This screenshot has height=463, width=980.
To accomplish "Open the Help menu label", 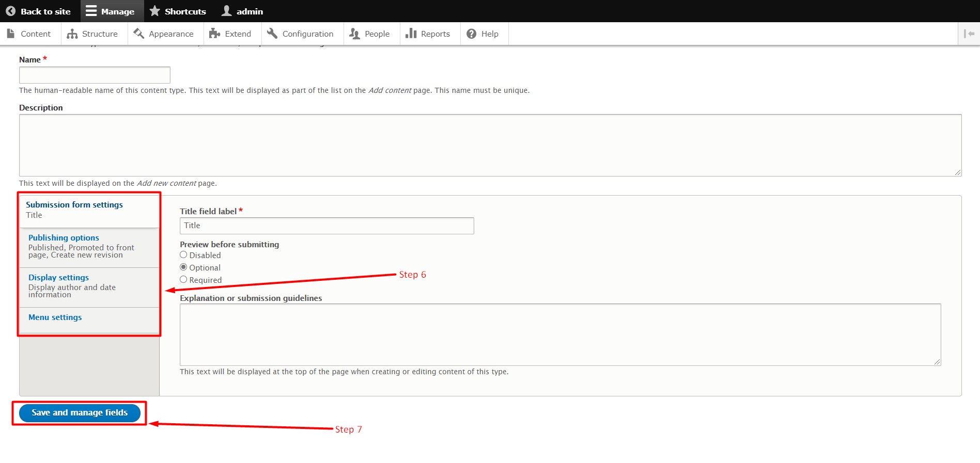I will click(490, 34).
